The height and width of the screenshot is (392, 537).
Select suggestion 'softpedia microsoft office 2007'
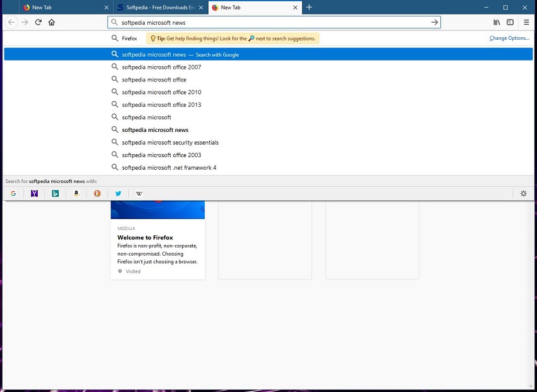pyautogui.click(x=162, y=67)
